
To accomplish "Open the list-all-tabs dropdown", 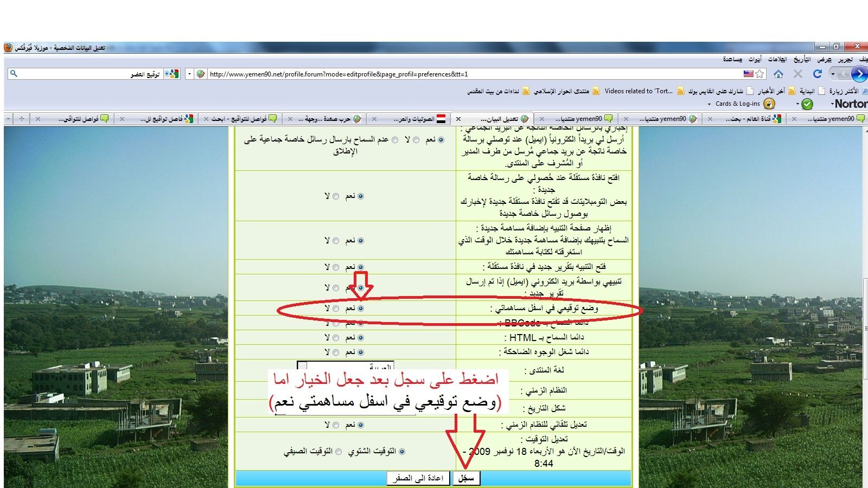I will click(8, 118).
